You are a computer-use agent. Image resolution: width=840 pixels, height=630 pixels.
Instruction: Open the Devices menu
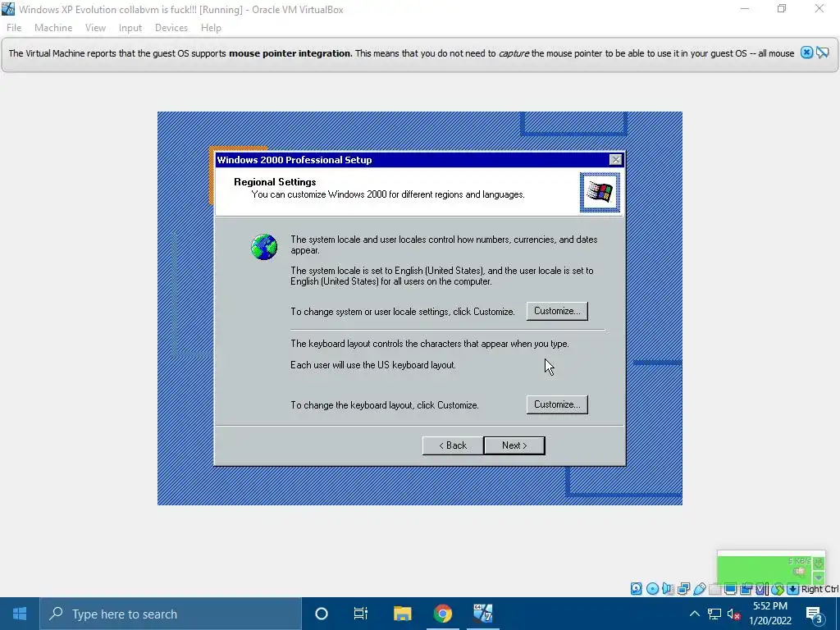coord(171,28)
